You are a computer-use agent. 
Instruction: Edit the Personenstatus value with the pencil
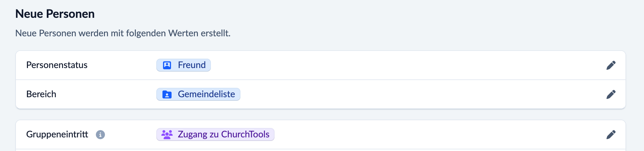click(611, 65)
